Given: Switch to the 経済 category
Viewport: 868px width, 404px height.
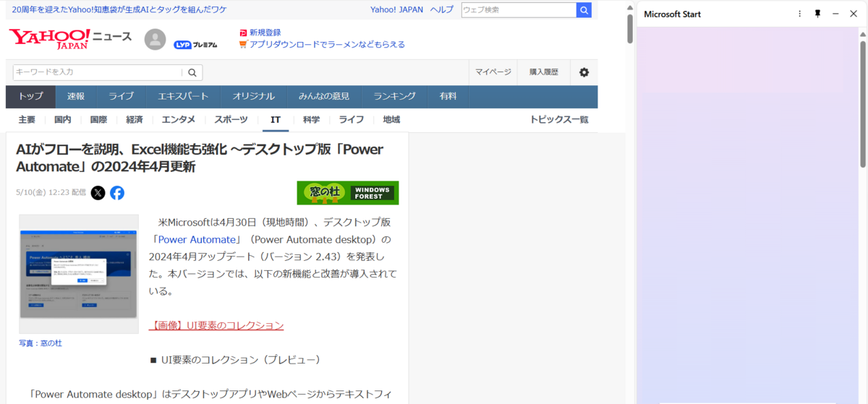Looking at the screenshot, I should (135, 120).
